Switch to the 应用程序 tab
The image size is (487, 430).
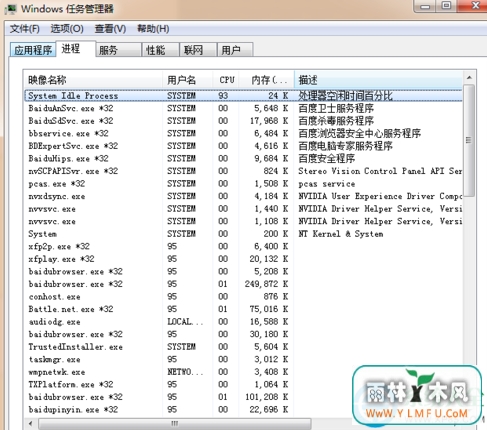click(33, 50)
